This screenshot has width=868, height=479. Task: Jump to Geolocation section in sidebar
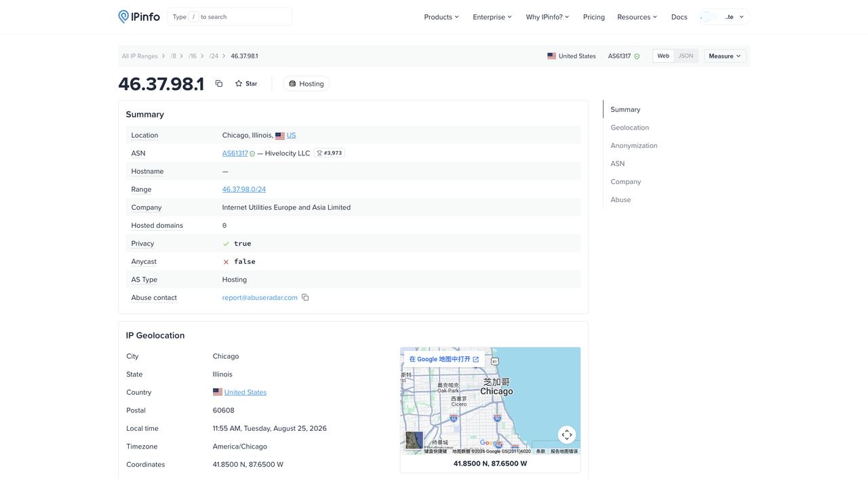tap(630, 128)
